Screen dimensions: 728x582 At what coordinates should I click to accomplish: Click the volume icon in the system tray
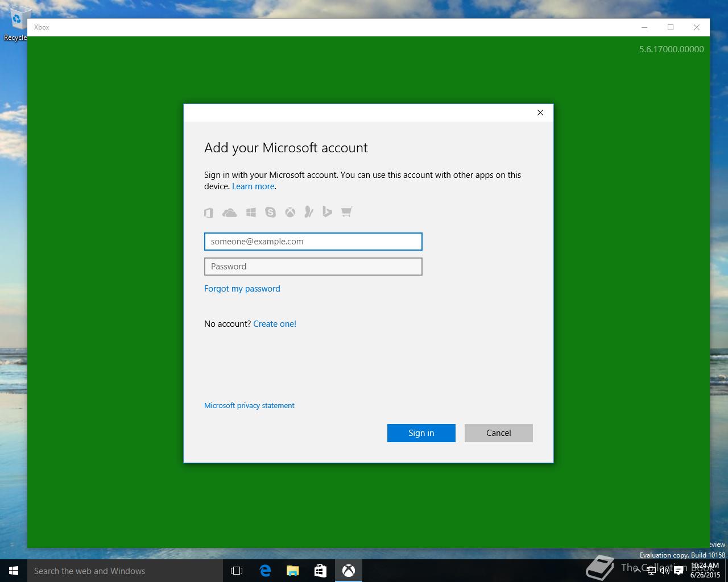pyautogui.click(x=665, y=571)
